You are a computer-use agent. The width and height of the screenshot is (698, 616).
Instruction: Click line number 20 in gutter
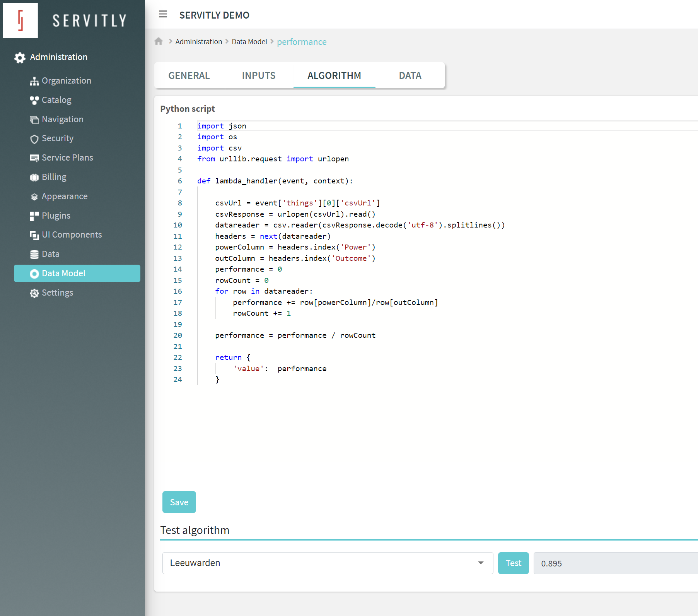click(x=177, y=335)
